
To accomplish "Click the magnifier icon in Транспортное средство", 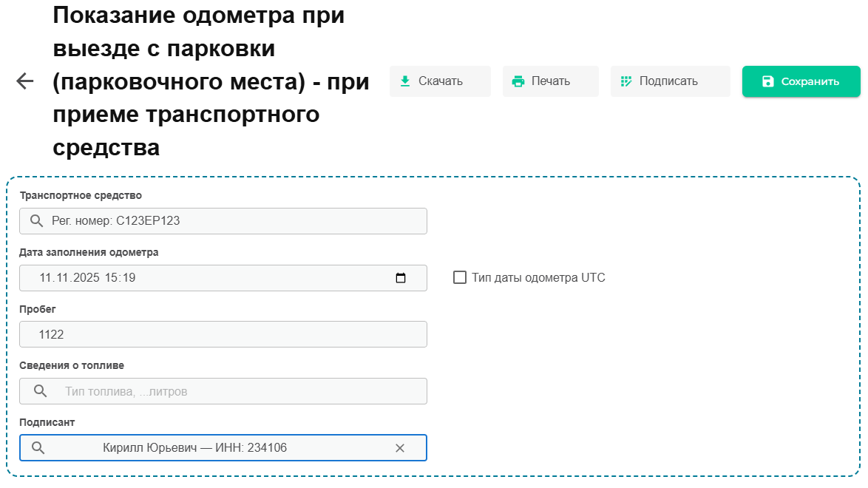I will 36,221.
